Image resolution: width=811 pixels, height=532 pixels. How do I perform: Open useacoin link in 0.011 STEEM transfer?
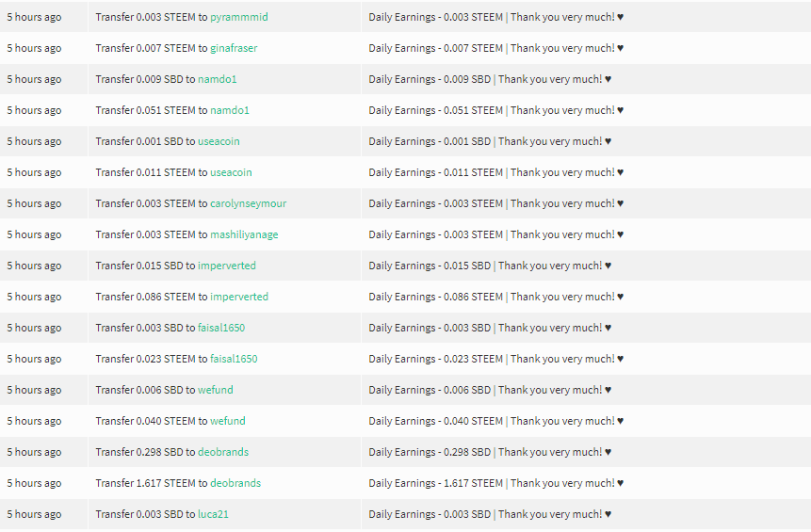click(231, 172)
